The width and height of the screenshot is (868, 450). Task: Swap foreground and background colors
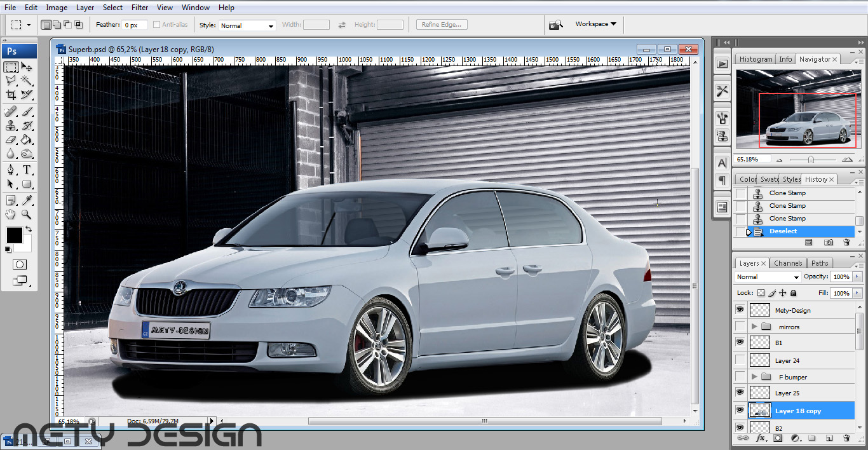pyautogui.click(x=29, y=229)
